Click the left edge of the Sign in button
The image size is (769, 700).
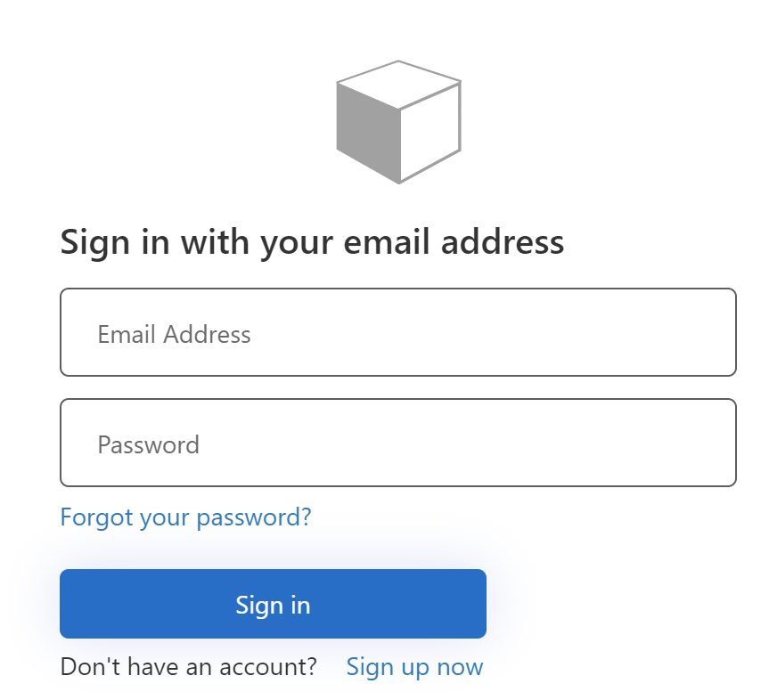coord(76,604)
